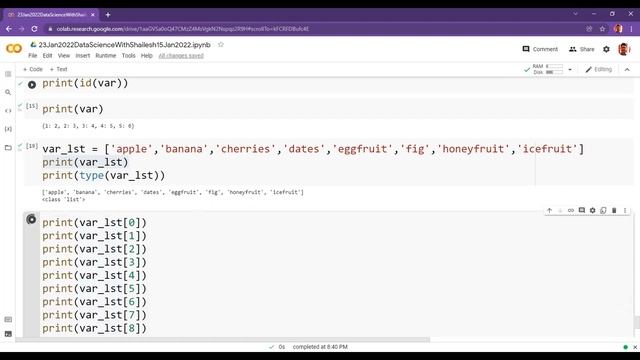Open Google account avatar in Colab header
Screen dimensions: 640x360
[624, 49]
